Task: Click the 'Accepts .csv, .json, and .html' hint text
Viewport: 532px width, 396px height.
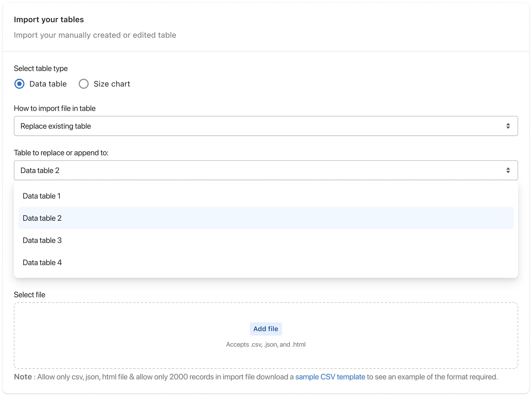Action: (x=265, y=344)
